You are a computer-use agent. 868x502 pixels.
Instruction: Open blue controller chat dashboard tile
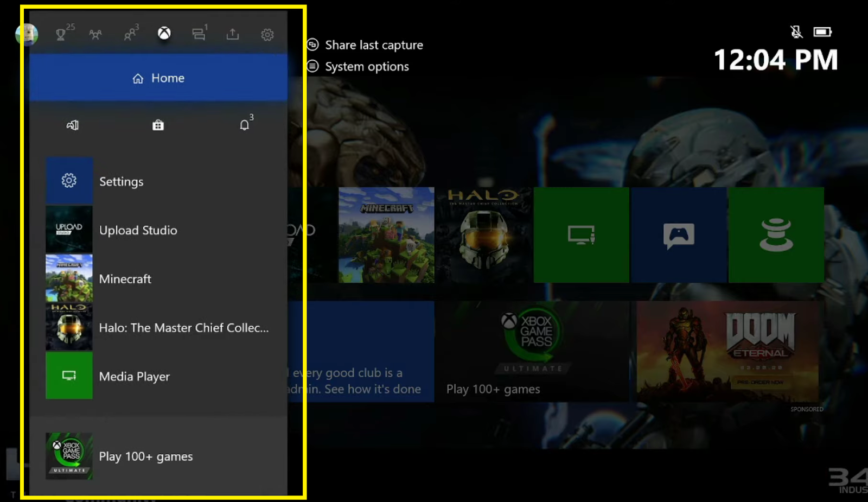click(x=679, y=235)
